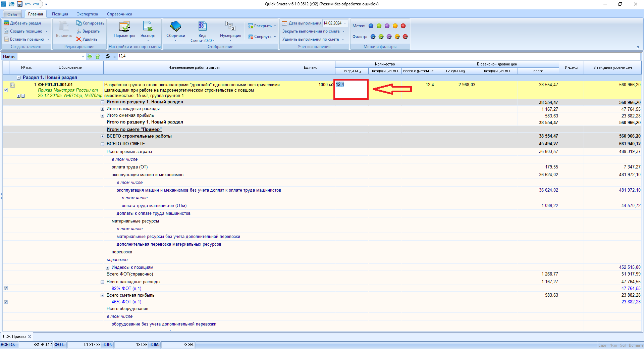
Task: Filter by purple mark
Action: (389, 37)
